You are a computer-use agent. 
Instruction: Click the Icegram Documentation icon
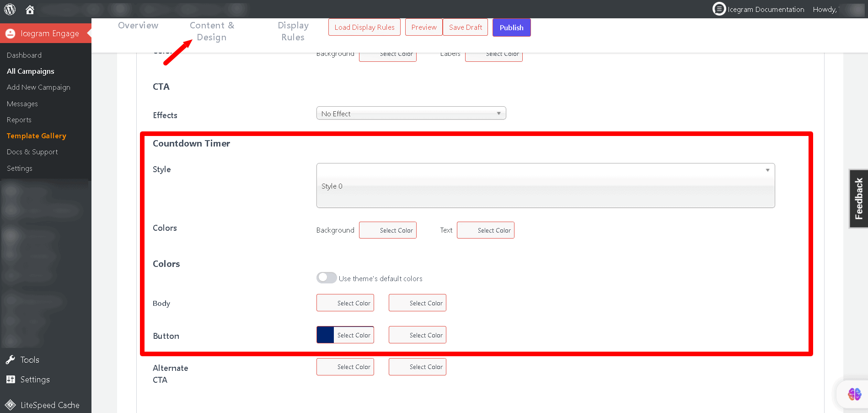(x=719, y=9)
